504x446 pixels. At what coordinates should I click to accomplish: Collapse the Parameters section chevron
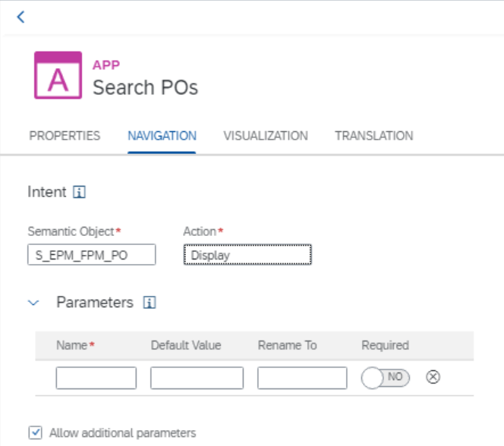(33, 303)
